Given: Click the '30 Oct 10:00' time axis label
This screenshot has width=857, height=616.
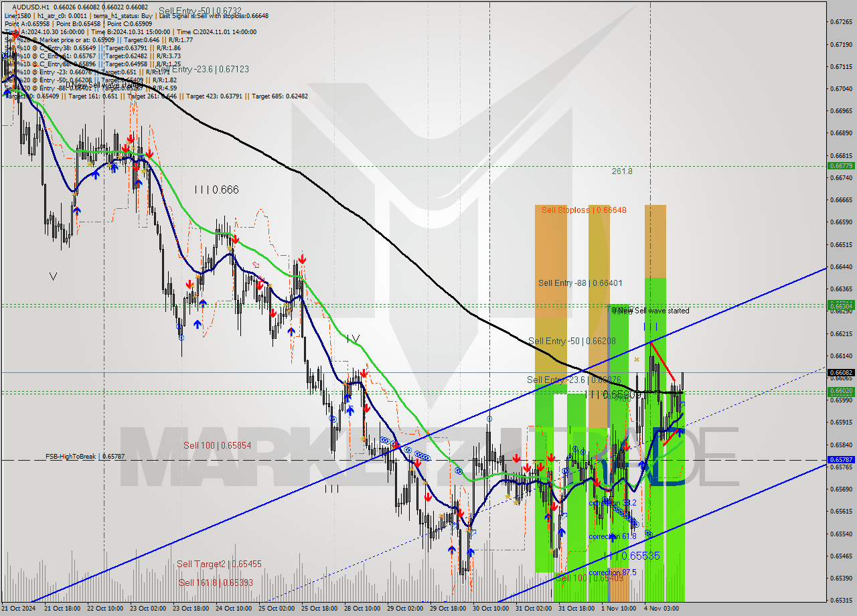Looking at the screenshot, I should pos(491,609).
